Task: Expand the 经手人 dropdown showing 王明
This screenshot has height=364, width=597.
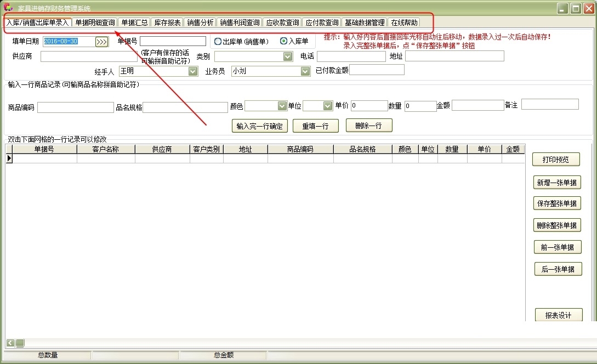Action: coord(193,71)
